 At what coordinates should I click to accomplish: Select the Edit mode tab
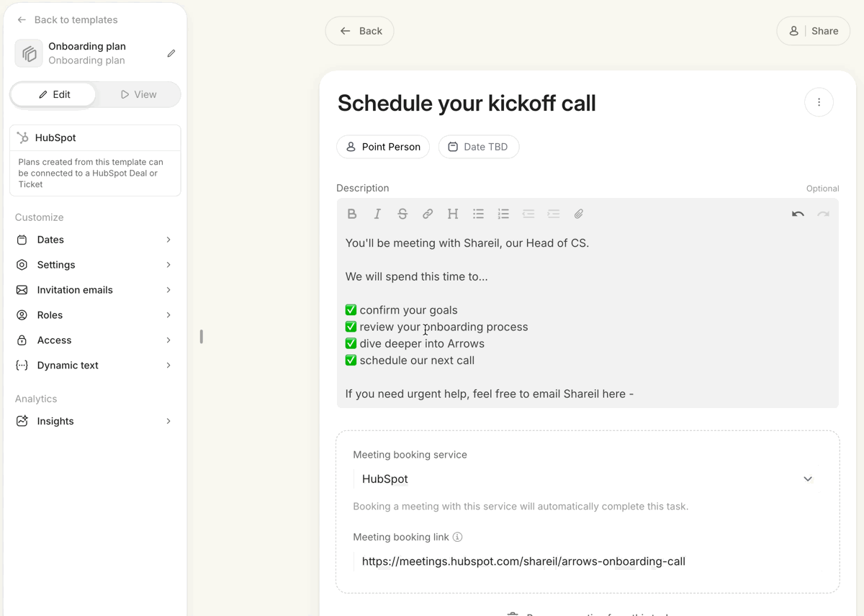[x=54, y=94]
